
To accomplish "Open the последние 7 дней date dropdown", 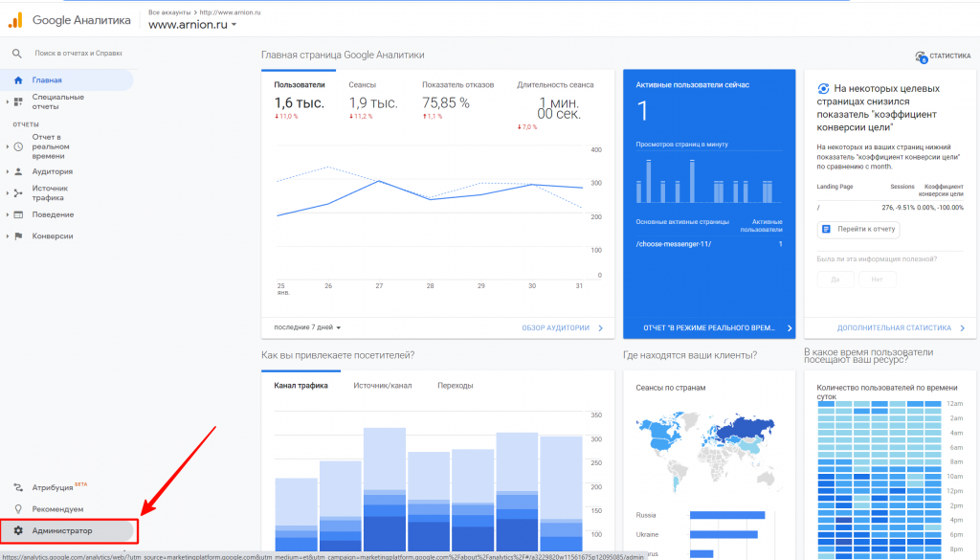I will [307, 327].
